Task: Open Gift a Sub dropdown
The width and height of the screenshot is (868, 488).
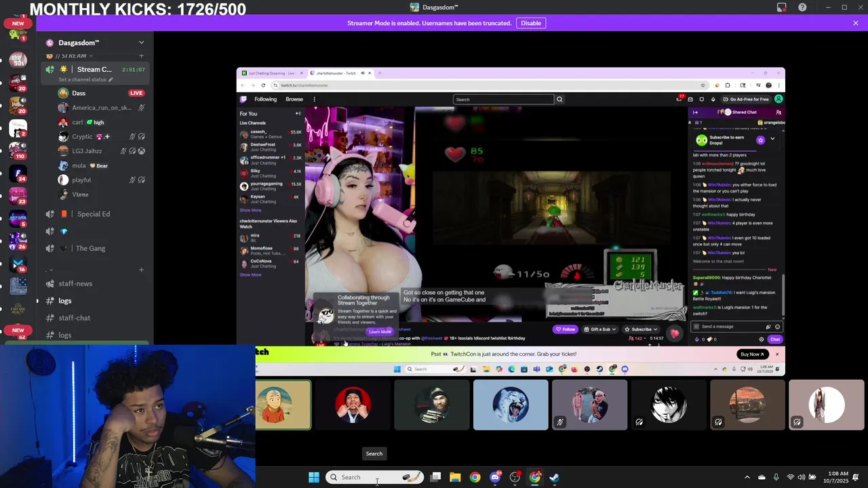Action: 599,329
